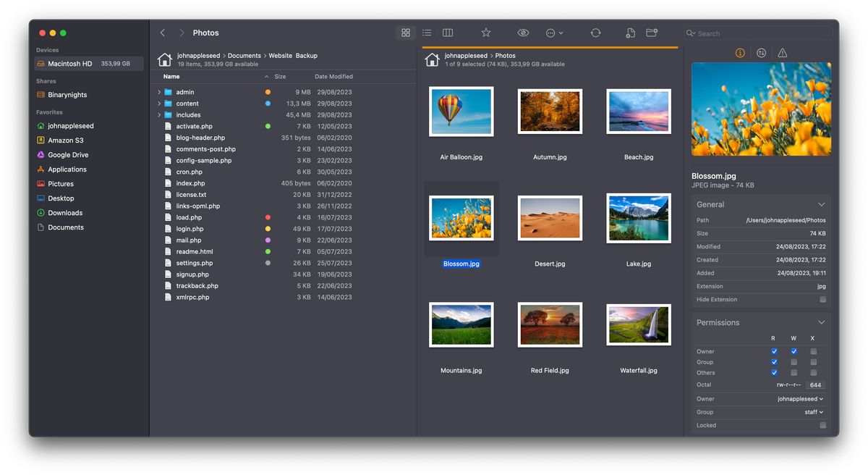Switch to list view
The height and width of the screenshot is (475, 868).
(x=426, y=33)
